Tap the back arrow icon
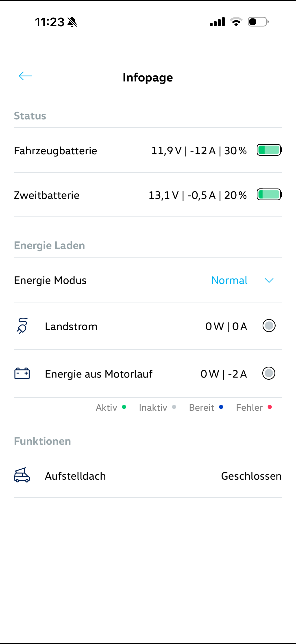 point(26,76)
